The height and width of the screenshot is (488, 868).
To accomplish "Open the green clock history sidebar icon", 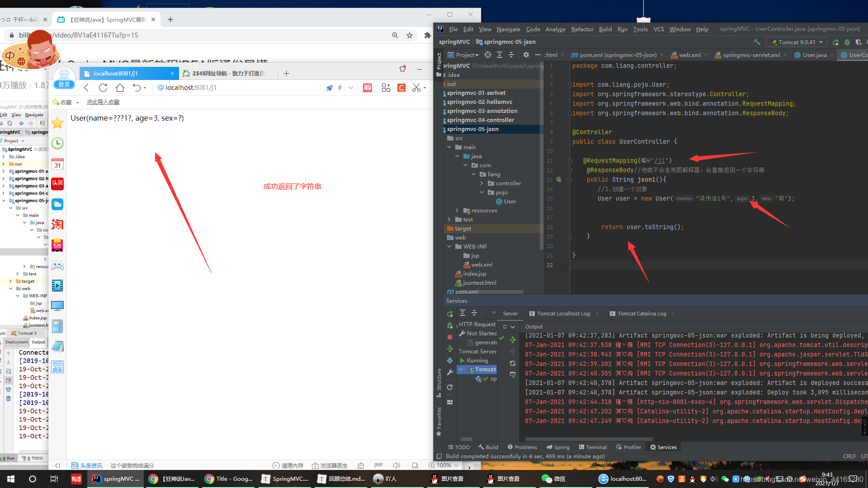I will pyautogui.click(x=57, y=143).
